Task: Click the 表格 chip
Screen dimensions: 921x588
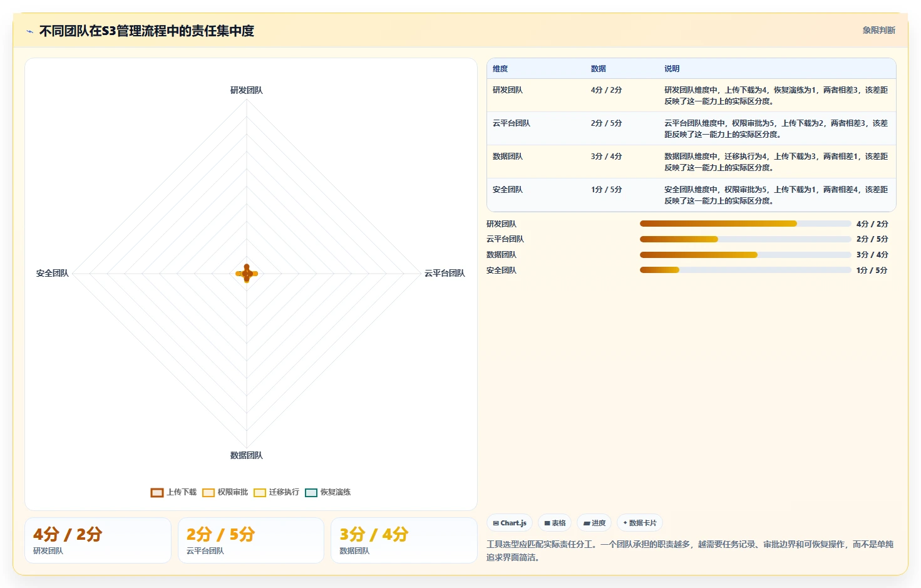Action: 555,523
